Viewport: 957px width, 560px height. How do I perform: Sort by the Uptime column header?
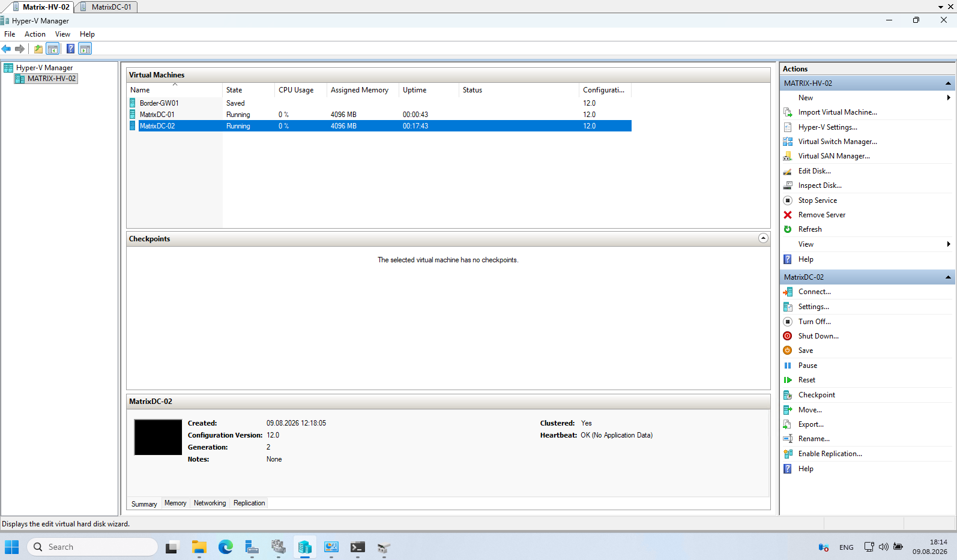point(429,90)
